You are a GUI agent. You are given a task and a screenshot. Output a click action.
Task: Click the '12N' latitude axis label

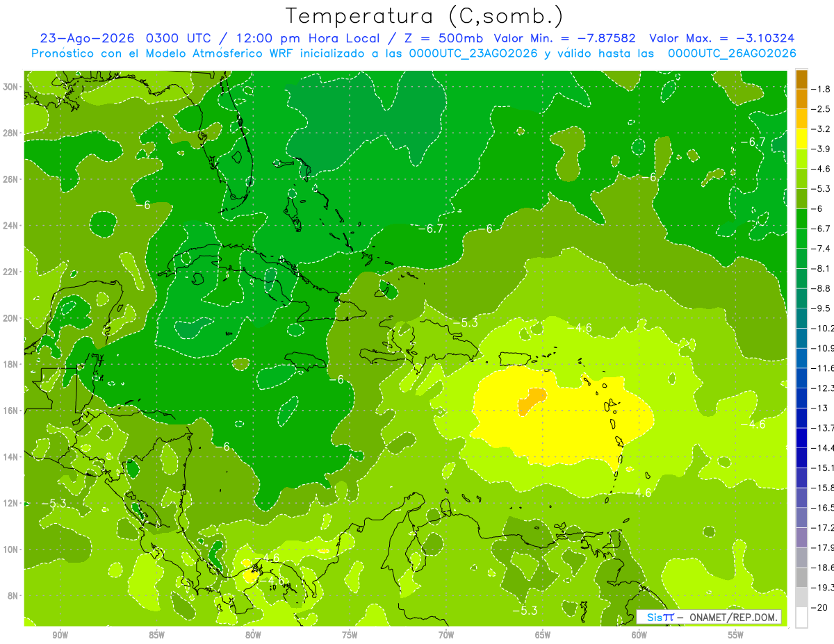tap(12, 503)
